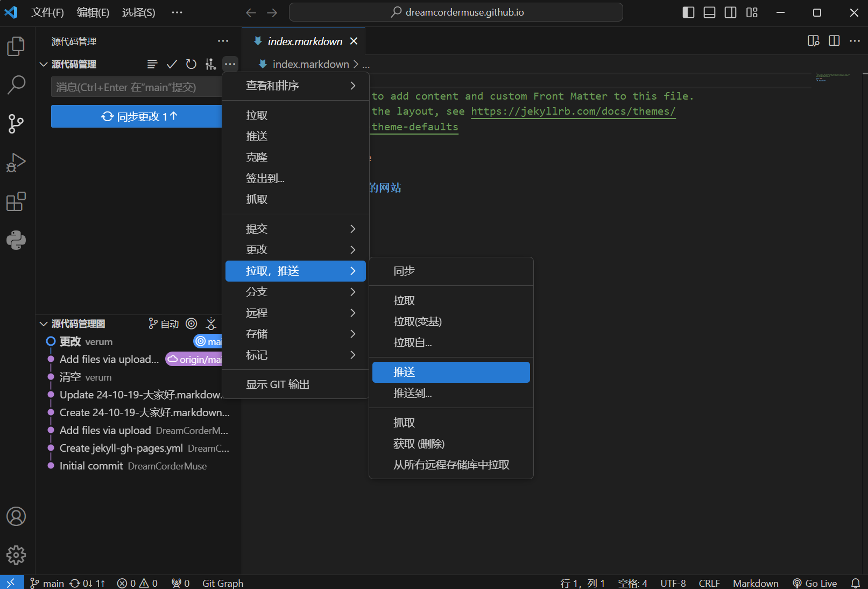Open the jekyllrb.com themes link

pyautogui.click(x=573, y=111)
